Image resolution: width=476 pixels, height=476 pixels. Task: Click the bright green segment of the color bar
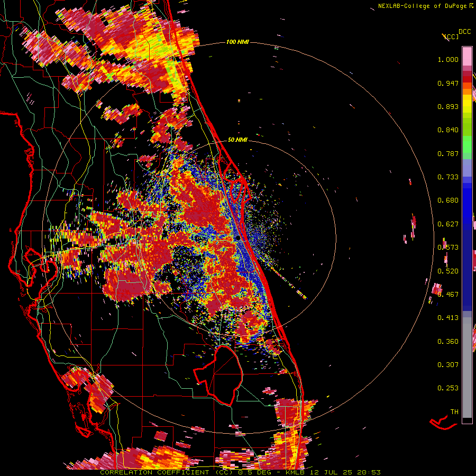[467, 144]
